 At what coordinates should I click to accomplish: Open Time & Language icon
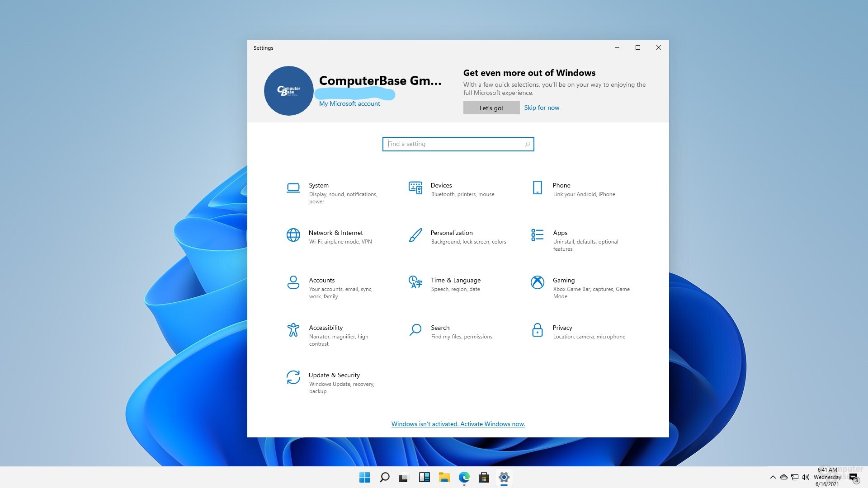coord(415,282)
